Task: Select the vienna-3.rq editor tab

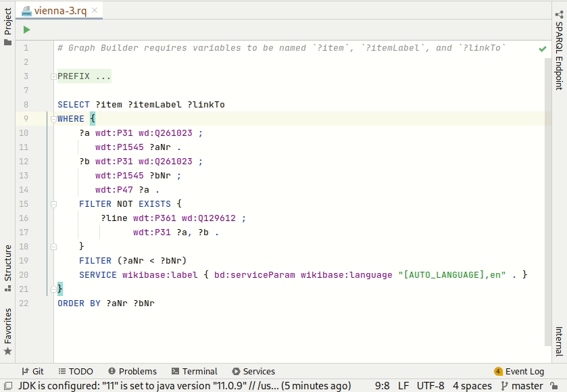Action: pyautogui.click(x=60, y=11)
